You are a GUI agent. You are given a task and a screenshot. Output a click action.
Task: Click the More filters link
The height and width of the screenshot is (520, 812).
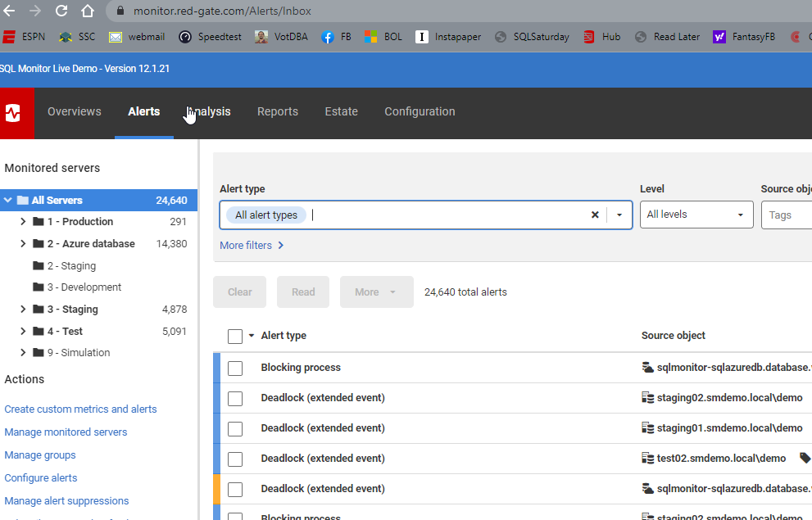pos(252,246)
